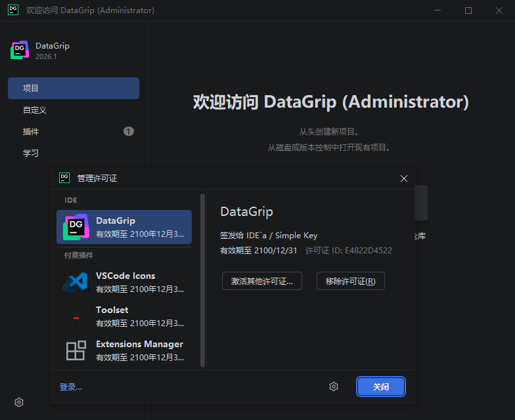Open settings gear in license dialog

coord(334,387)
